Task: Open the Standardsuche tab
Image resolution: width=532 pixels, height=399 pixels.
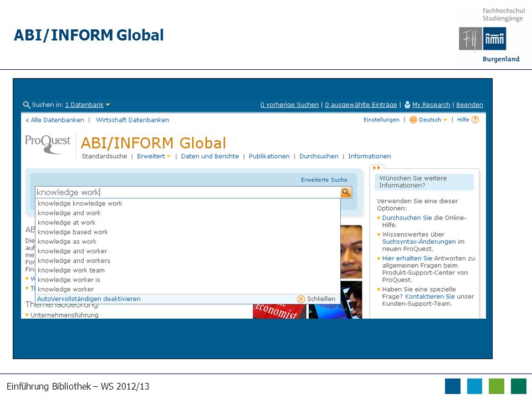Action: pyautogui.click(x=104, y=156)
